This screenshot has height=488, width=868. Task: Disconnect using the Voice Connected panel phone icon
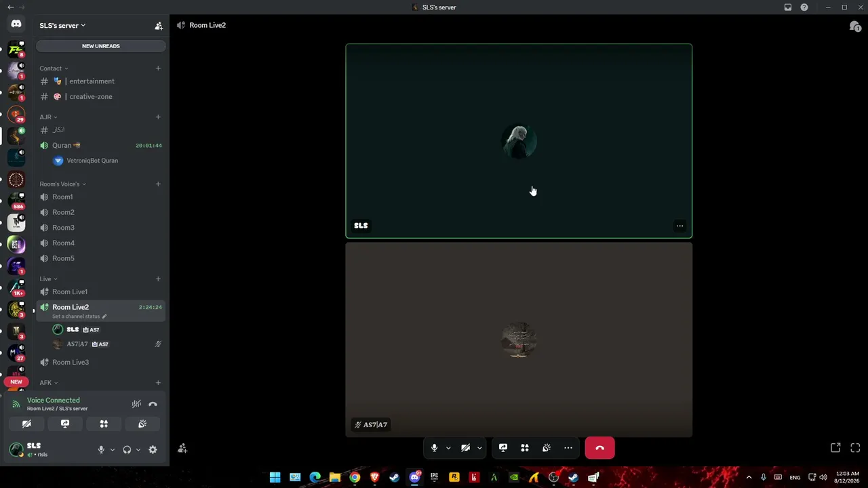pyautogui.click(x=153, y=404)
